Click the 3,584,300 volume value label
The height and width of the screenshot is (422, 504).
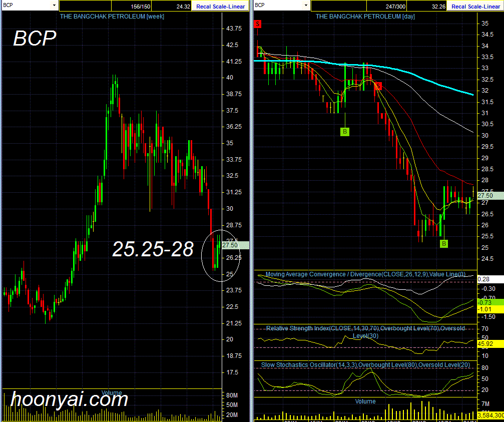[x=490, y=415]
